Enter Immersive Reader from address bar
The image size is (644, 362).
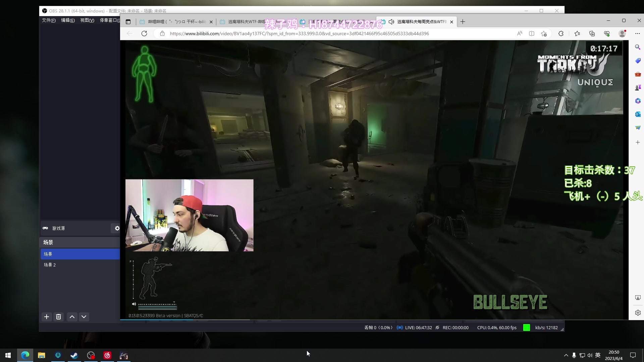pos(532,34)
